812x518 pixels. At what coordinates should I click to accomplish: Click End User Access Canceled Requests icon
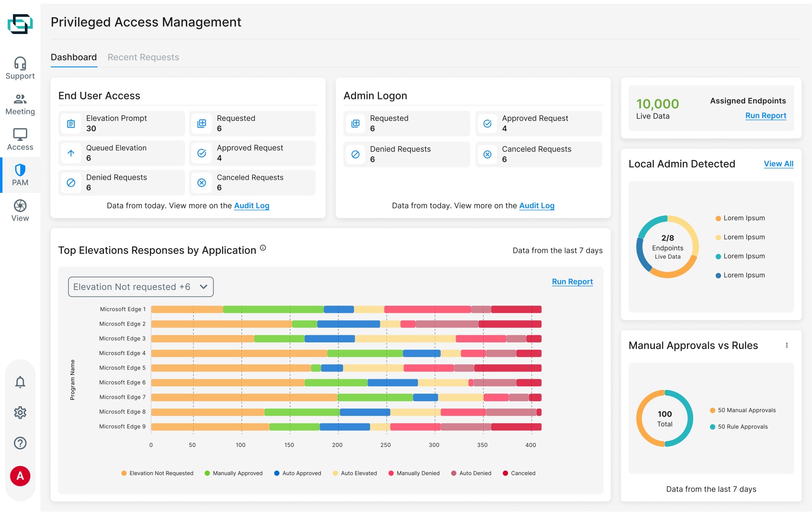pyautogui.click(x=202, y=182)
